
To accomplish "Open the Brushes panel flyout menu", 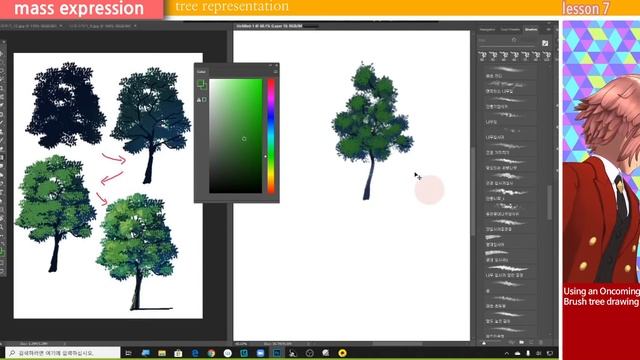I will (x=549, y=29).
